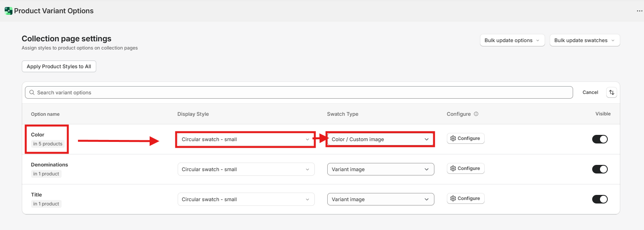Open Bulk update swatches menu
Image resolution: width=644 pixels, height=230 pixels.
584,40
